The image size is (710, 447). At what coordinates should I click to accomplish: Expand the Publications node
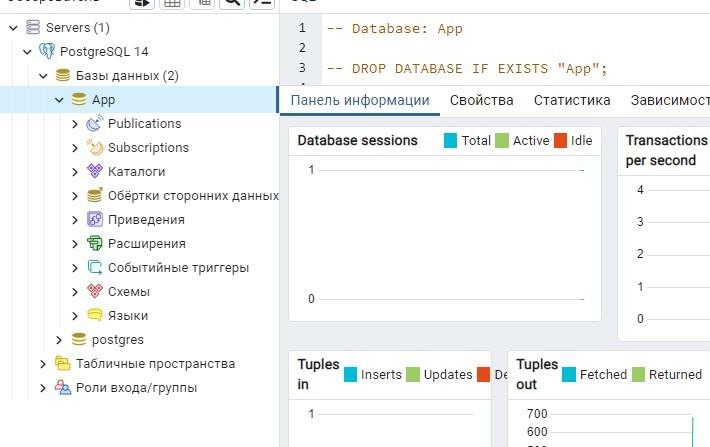(75, 124)
